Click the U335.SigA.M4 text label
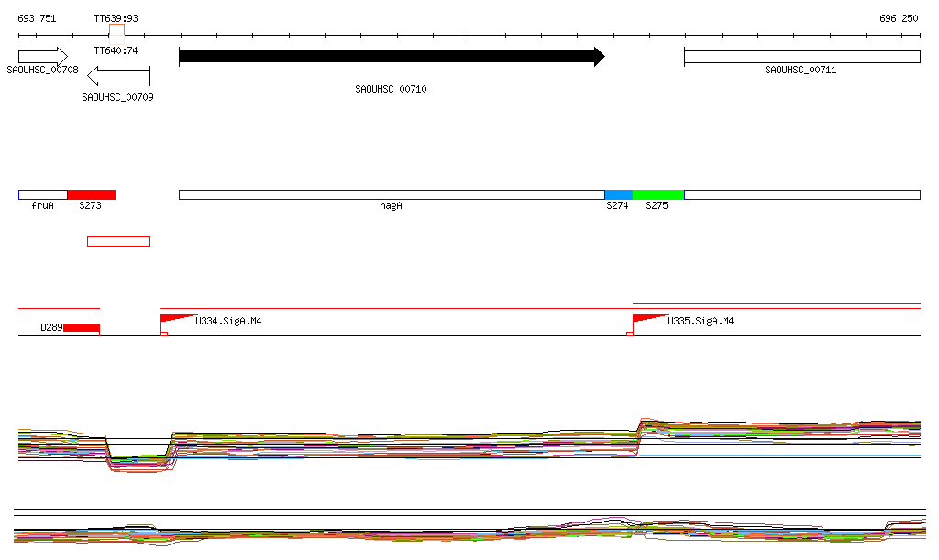 coord(701,322)
